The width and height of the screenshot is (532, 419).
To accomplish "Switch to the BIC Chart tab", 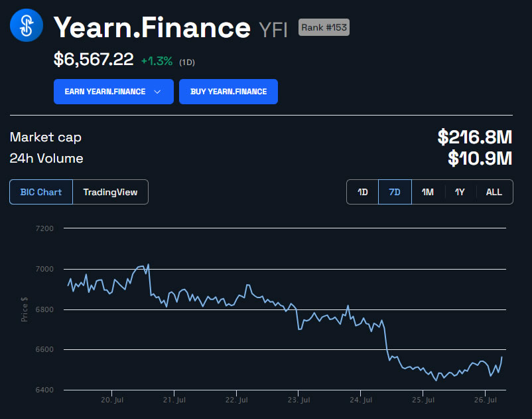I will (41, 192).
